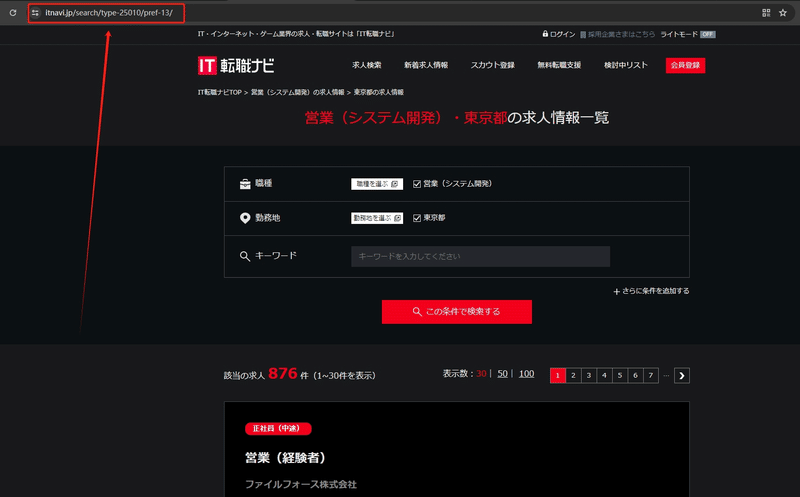
Task: Click the site information icon in the address bar
Action: tap(35, 13)
